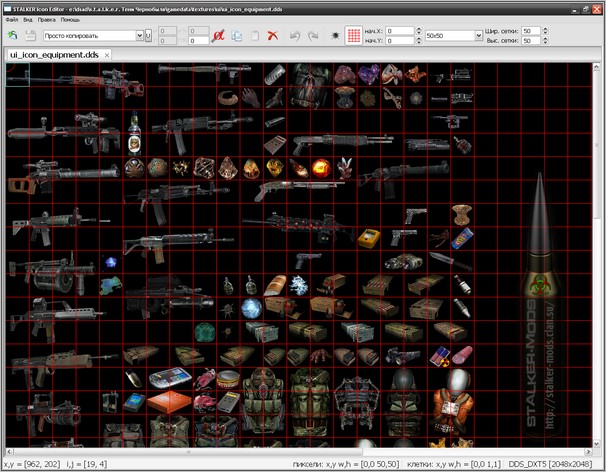
Task: Click the vertical scrollbar down arrow
Action: (x=597, y=444)
